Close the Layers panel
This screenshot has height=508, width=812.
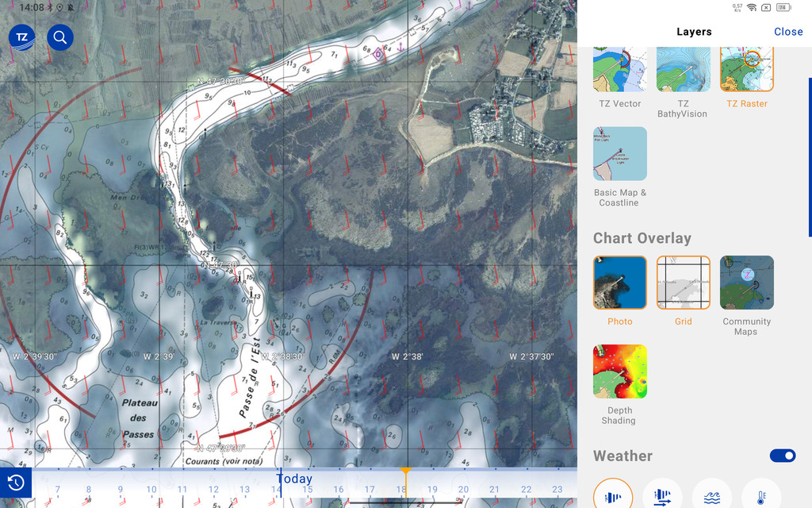(788, 32)
